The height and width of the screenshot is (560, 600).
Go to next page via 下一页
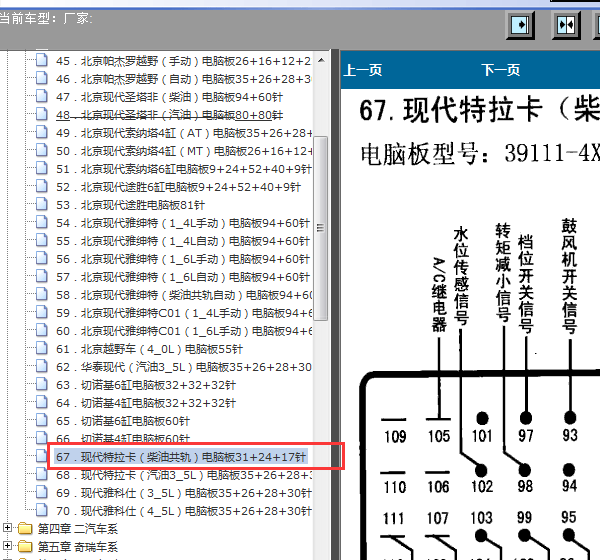501,70
